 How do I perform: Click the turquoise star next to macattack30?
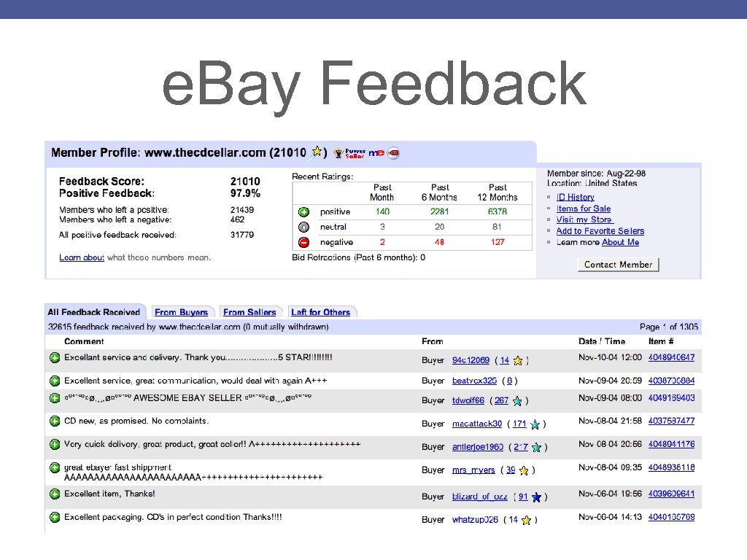coord(535,424)
